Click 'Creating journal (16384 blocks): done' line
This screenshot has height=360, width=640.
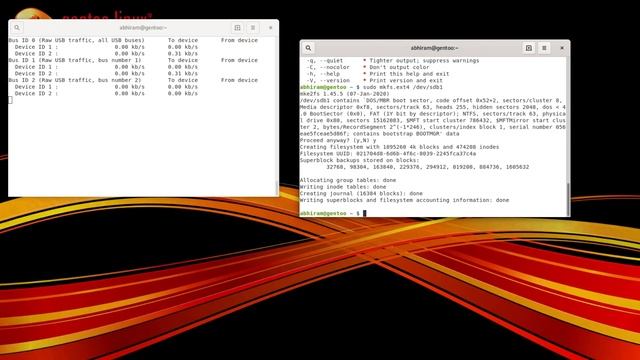coord(361,193)
